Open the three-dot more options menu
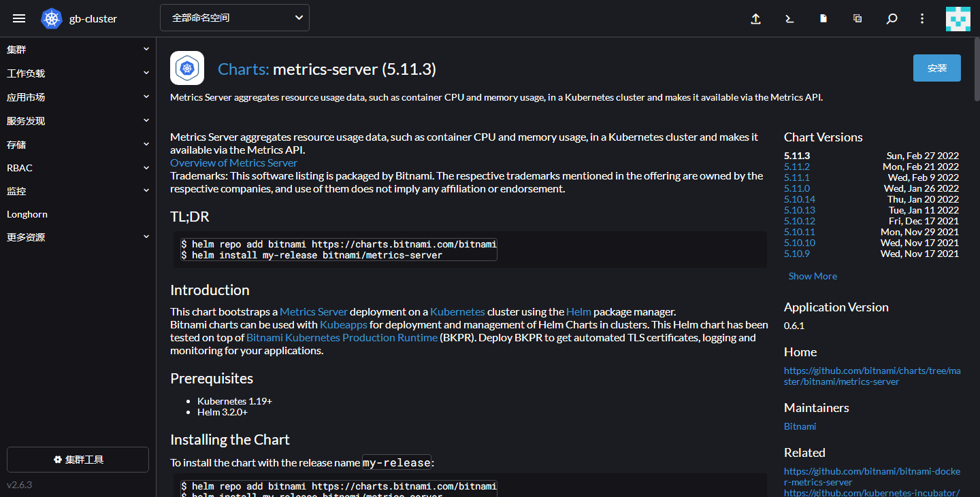The height and width of the screenshot is (497, 980). [922, 19]
